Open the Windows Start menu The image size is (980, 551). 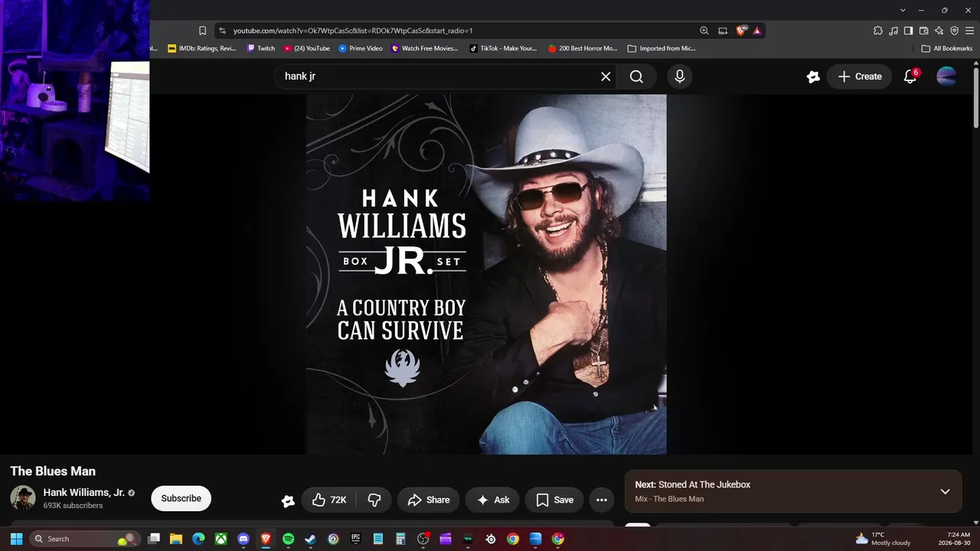point(15,539)
